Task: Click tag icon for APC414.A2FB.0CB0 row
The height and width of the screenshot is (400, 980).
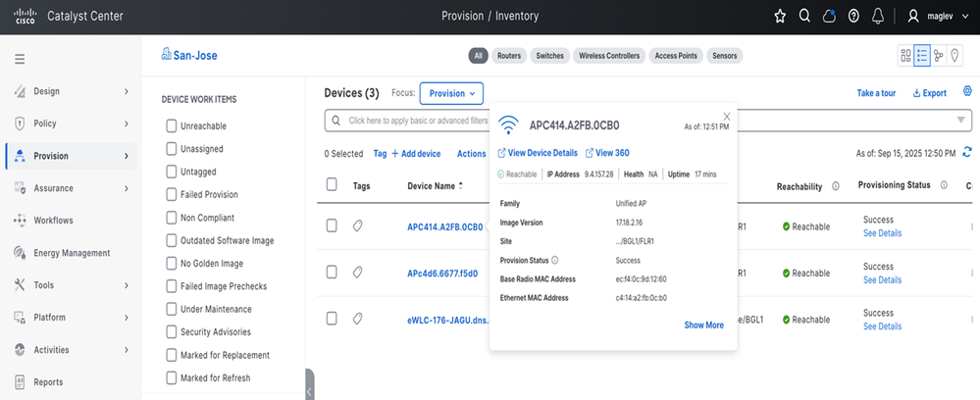Action: 357,226
